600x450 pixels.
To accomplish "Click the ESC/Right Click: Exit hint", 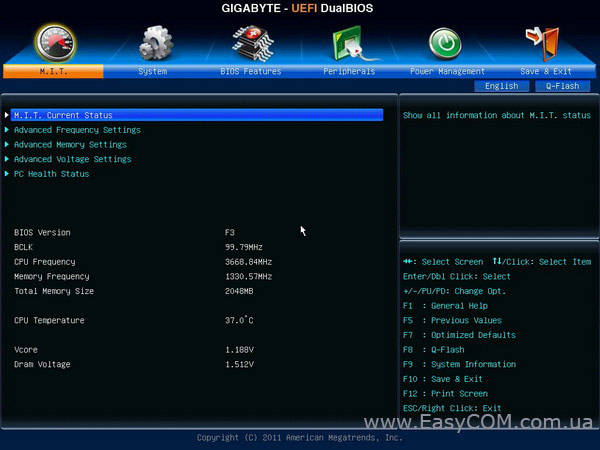I will coord(452,408).
